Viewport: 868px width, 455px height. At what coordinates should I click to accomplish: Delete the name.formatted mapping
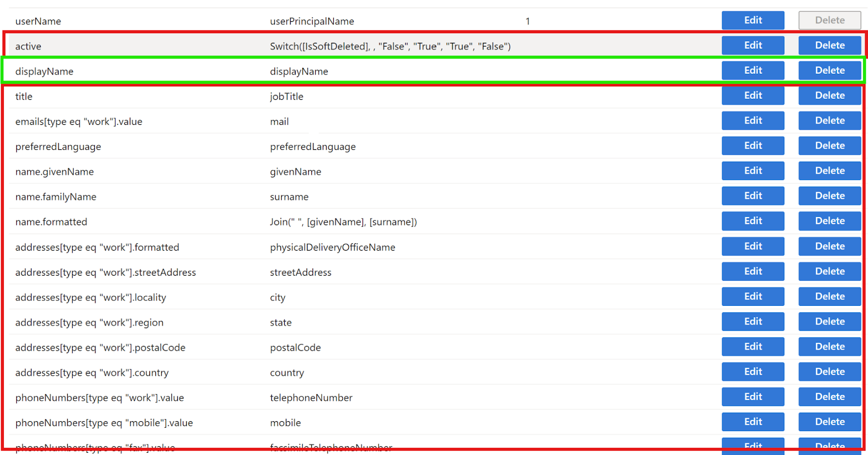point(829,221)
